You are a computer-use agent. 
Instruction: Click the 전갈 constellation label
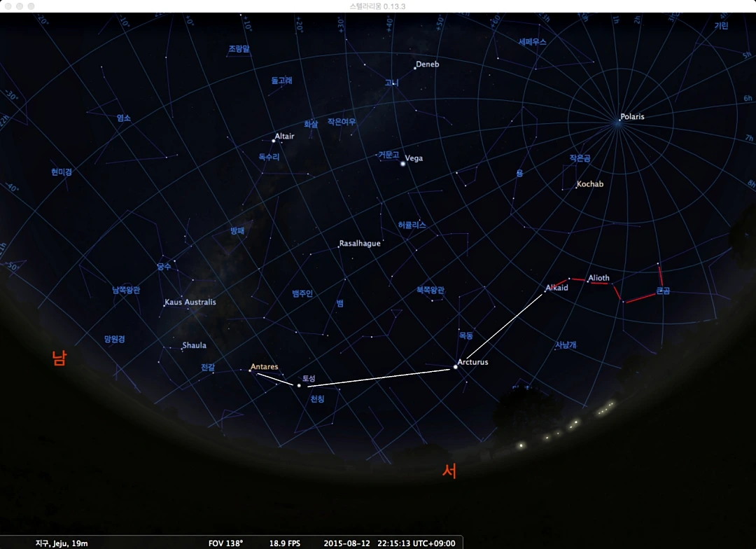[x=208, y=367]
